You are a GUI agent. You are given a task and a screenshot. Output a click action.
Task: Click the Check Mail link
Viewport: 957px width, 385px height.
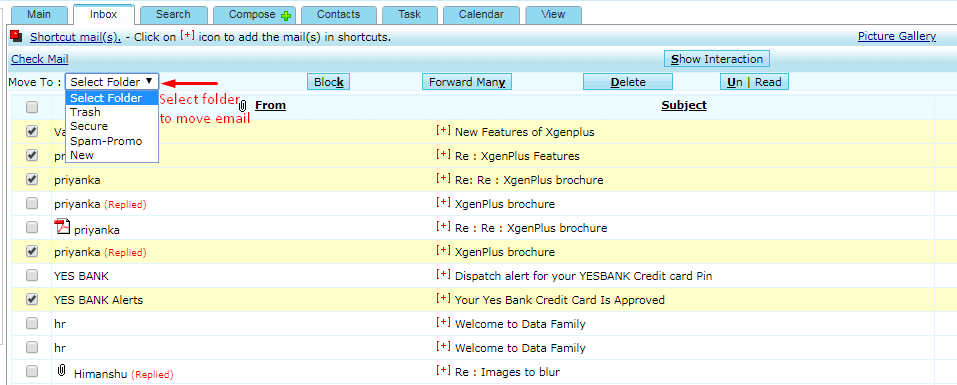tap(40, 59)
